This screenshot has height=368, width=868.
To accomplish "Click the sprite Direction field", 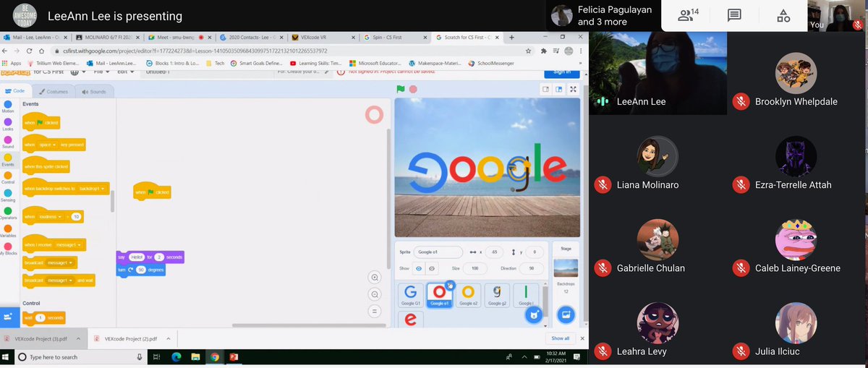I will coord(533,268).
